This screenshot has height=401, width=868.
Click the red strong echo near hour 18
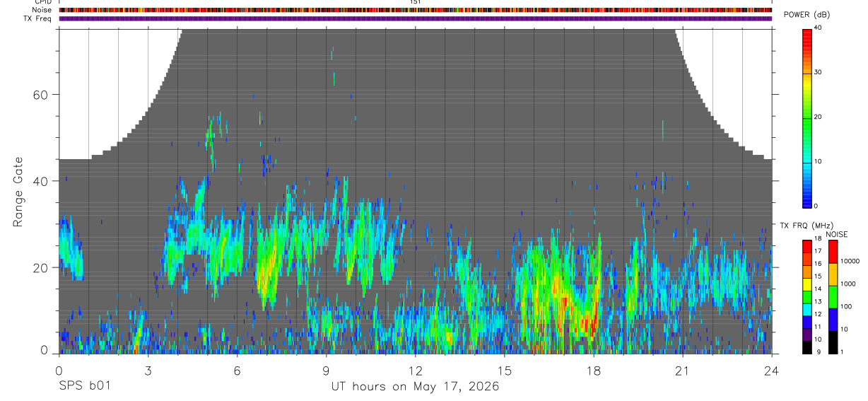[x=587, y=324]
